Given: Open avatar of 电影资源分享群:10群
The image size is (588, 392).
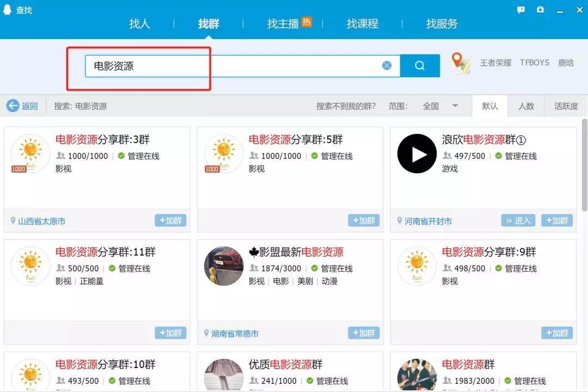Looking at the screenshot, I should click(x=30, y=375).
